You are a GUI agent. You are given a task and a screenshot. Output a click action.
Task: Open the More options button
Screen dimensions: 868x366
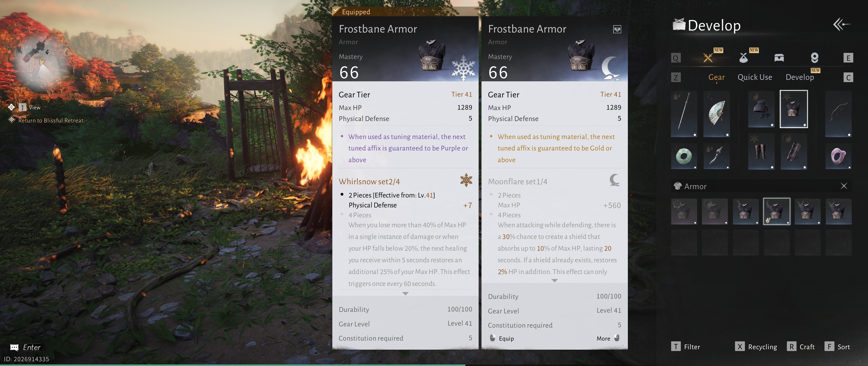click(608, 338)
